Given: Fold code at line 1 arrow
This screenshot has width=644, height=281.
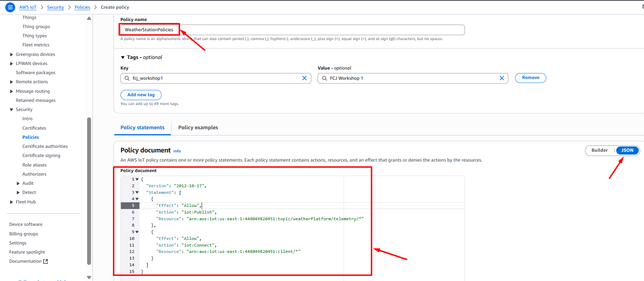Looking at the screenshot, I should [137, 179].
